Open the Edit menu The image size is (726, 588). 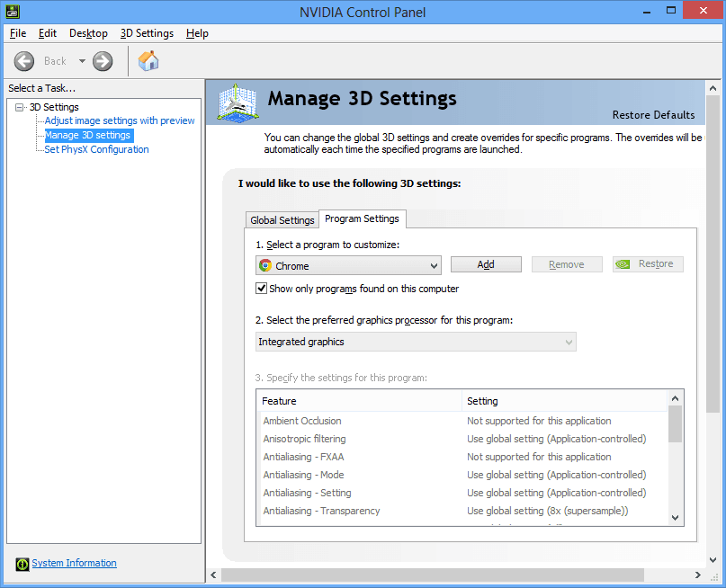click(47, 33)
